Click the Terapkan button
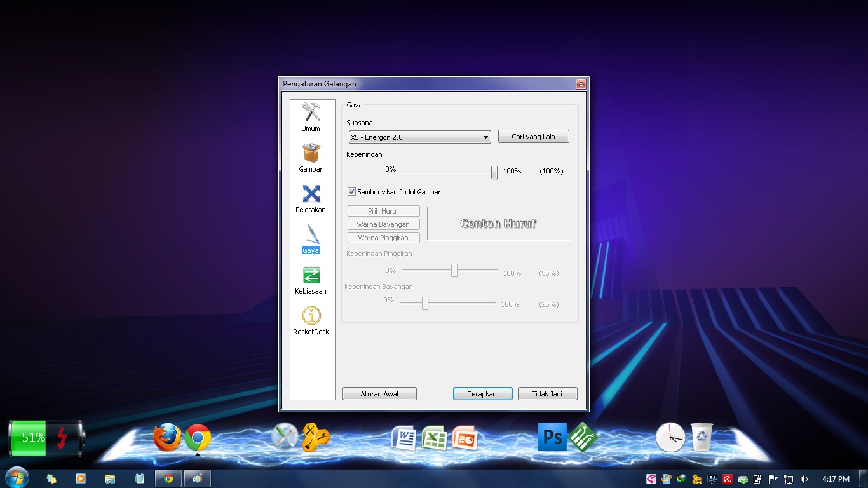The height and width of the screenshot is (488, 868). (482, 393)
